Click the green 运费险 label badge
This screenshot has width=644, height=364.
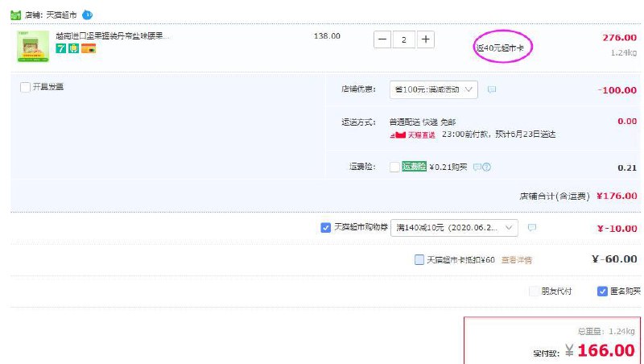[x=414, y=167]
